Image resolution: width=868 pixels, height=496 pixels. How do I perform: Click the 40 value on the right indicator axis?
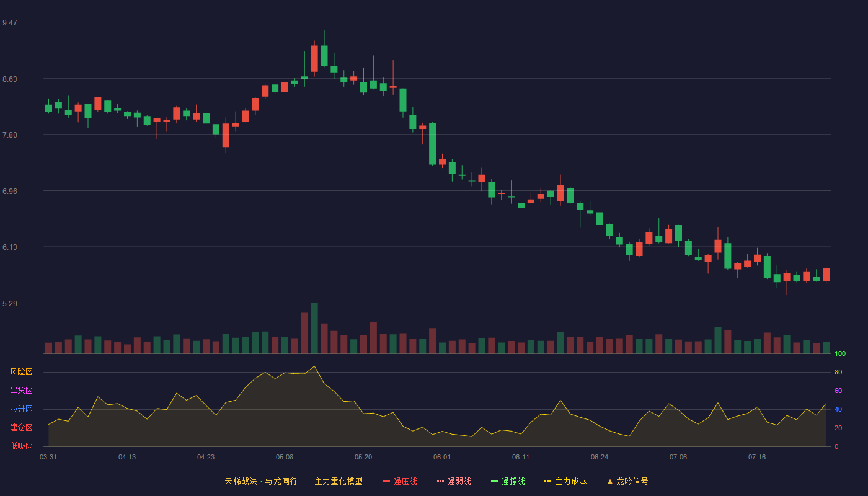click(x=838, y=409)
